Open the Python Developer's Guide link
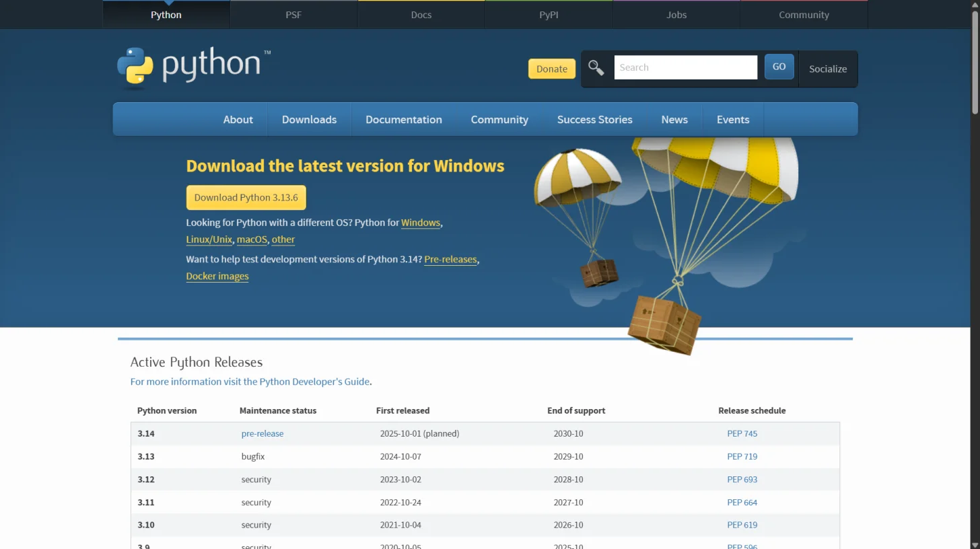Viewport: 980px width, 549px height. pyautogui.click(x=250, y=381)
